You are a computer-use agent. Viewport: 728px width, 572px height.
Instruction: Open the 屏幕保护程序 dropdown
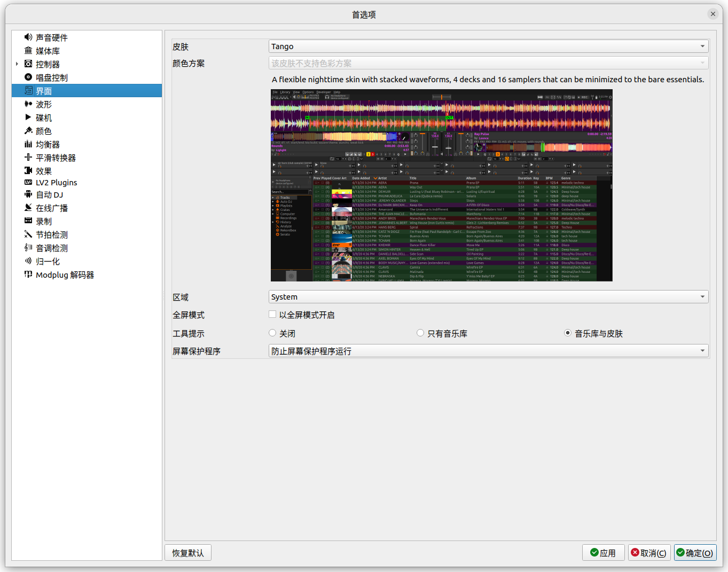point(488,351)
